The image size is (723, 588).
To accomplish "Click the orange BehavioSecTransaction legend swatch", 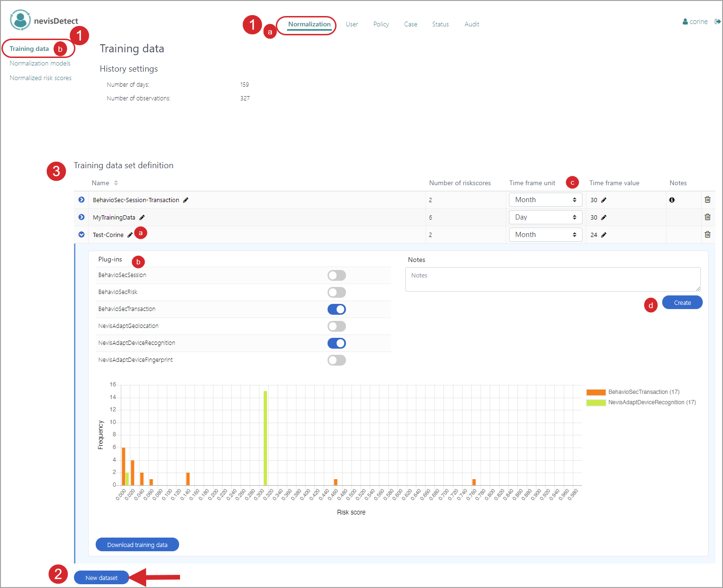I will [596, 392].
